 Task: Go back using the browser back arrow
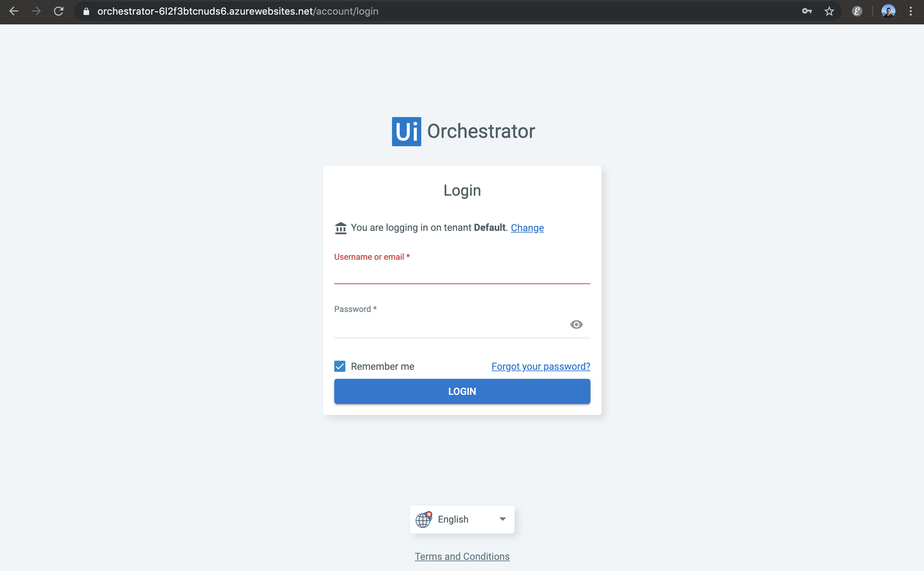pos(14,11)
